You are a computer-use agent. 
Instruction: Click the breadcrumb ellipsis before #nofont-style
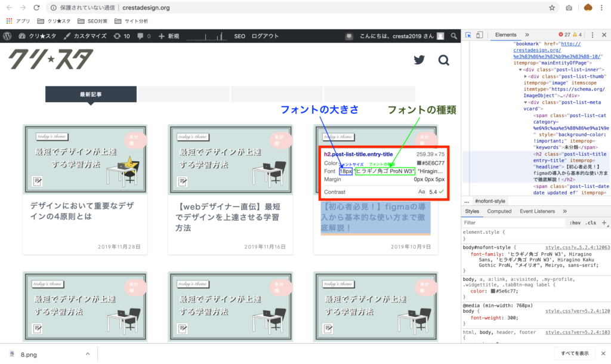pos(467,202)
